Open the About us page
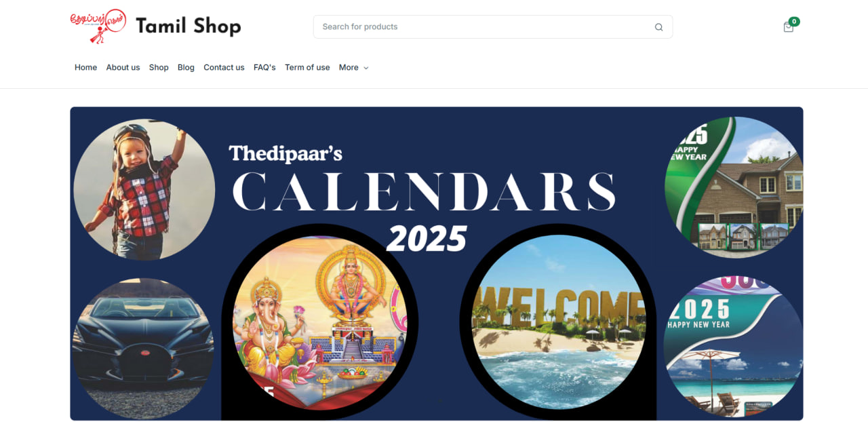 (123, 68)
